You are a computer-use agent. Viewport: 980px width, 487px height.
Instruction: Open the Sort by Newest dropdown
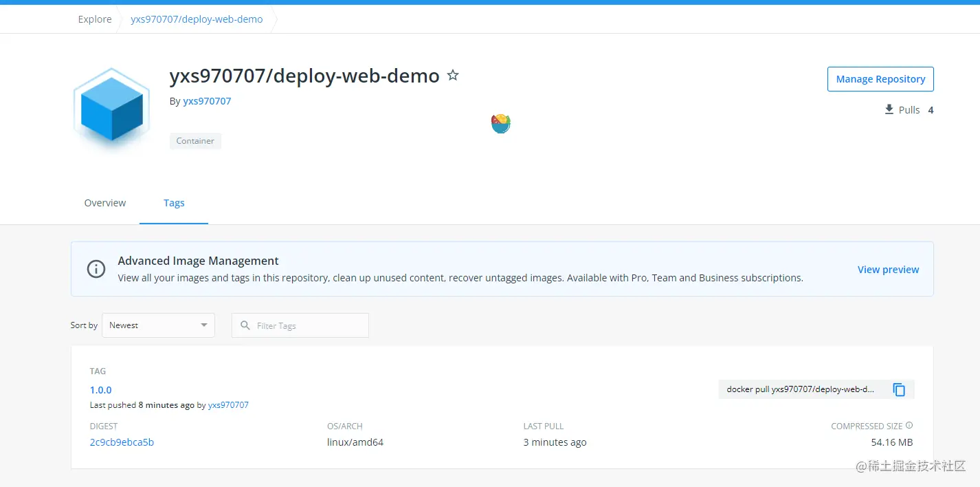pyautogui.click(x=158, y=325)
